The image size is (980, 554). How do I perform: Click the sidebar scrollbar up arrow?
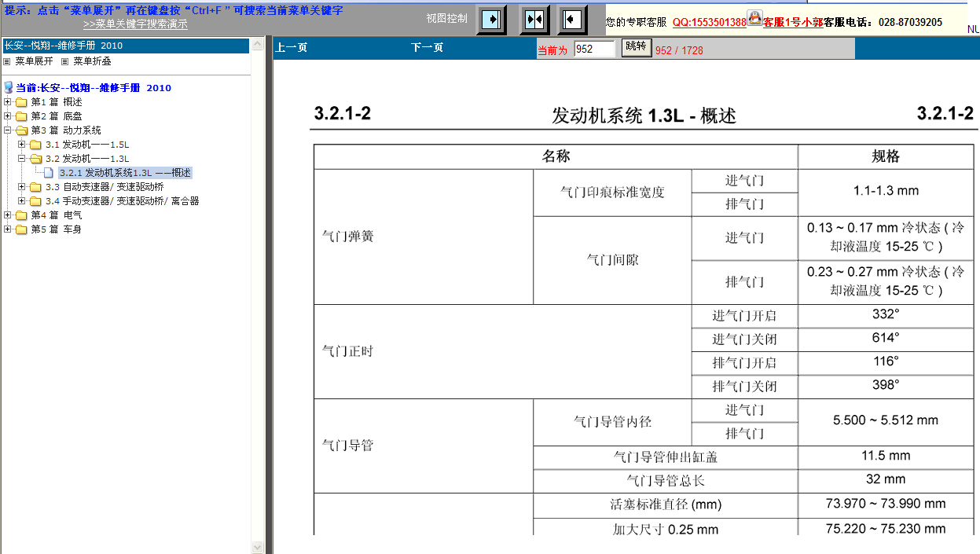pyautogui.click(x=258, y=46)
